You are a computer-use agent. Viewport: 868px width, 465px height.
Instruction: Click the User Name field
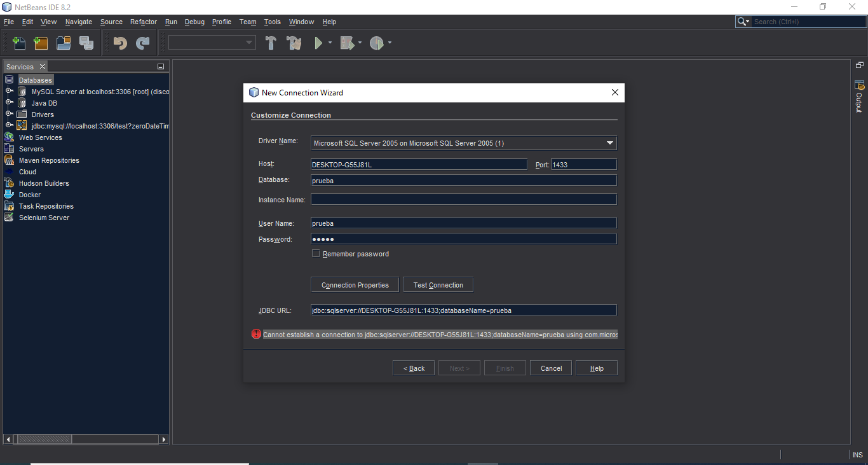[463, 223]
